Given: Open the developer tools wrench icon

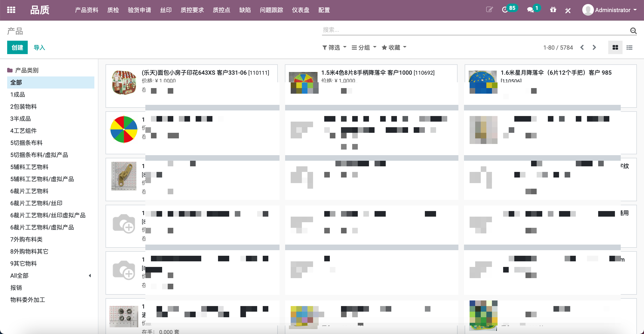Looking at the screenshot, I should point(568,10).
